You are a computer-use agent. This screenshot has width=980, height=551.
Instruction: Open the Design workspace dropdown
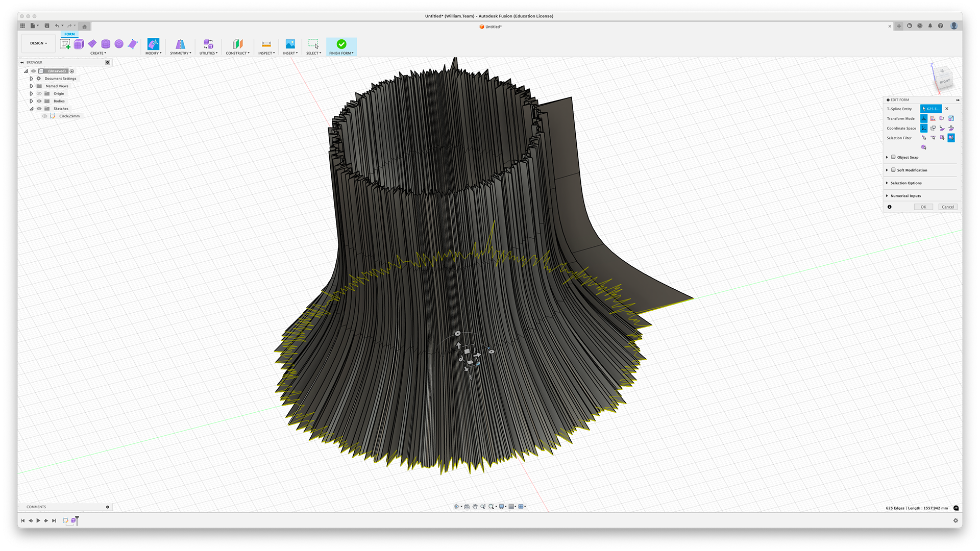(x=38, y=43)
